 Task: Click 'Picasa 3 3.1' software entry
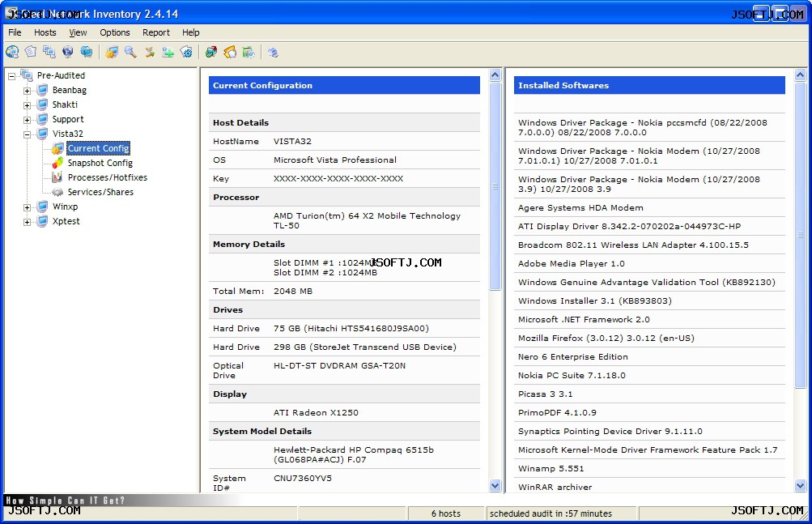click(546, 394)
